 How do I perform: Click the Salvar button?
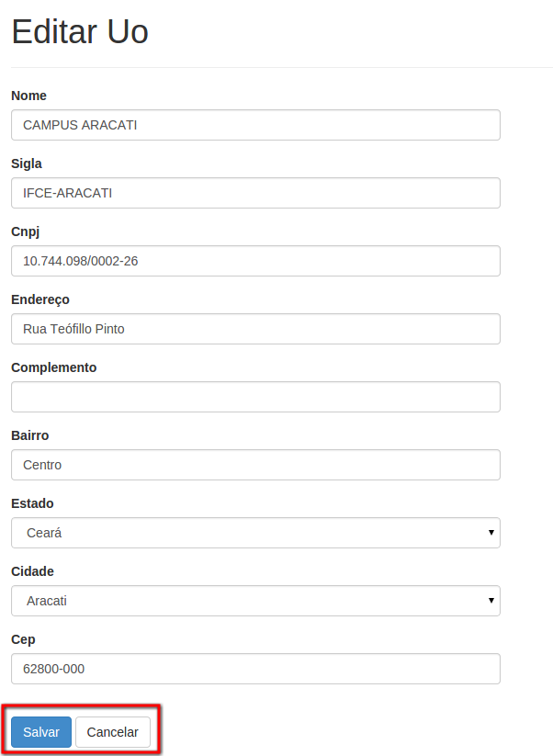coord(41,731)
